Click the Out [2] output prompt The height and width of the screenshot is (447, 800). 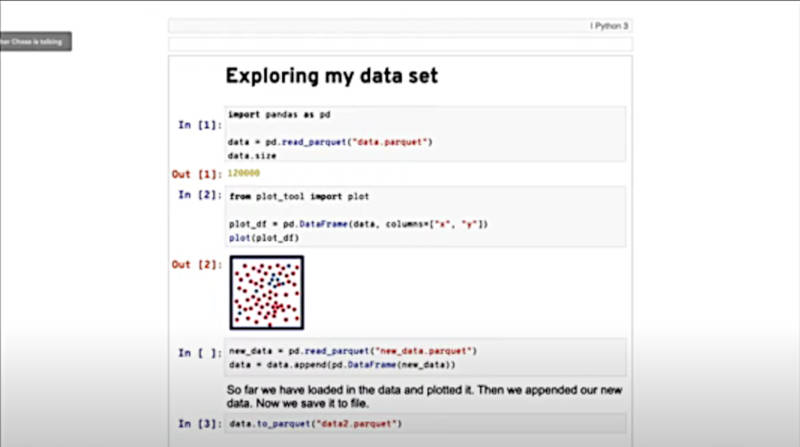[x=197, y=264]
